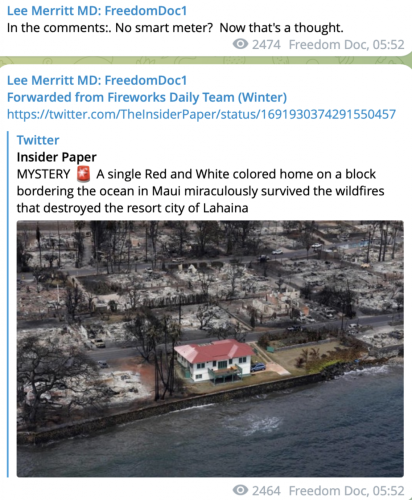Click the eye icon beside 2464 views

tap(240, 490)
